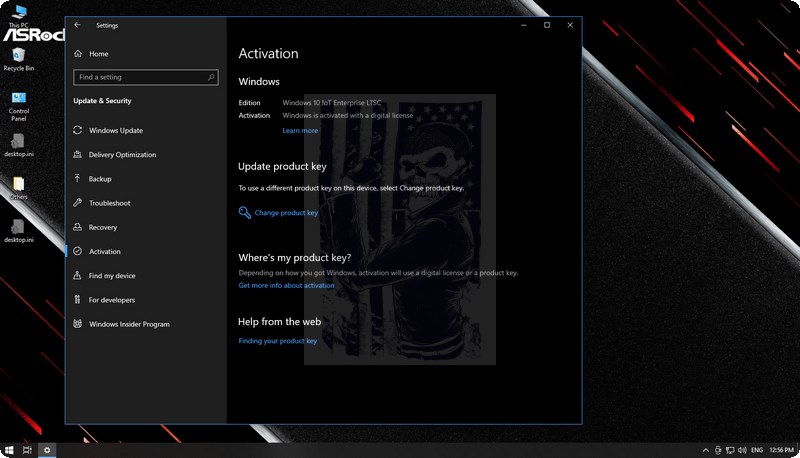Click the Activation checkmark circle icon
The image size is (800, 458).
(x=78, y=251)
